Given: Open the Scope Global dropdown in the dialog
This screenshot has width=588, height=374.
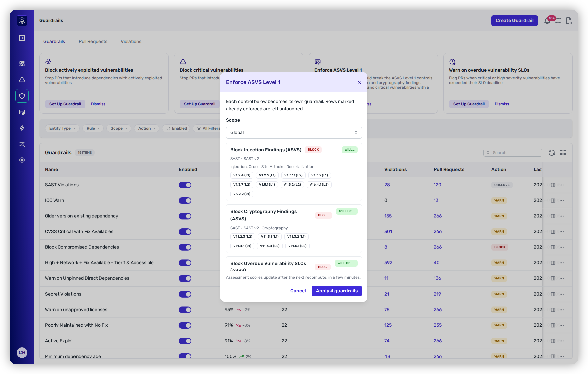Looking at the screenshot, I should [294, 133].
